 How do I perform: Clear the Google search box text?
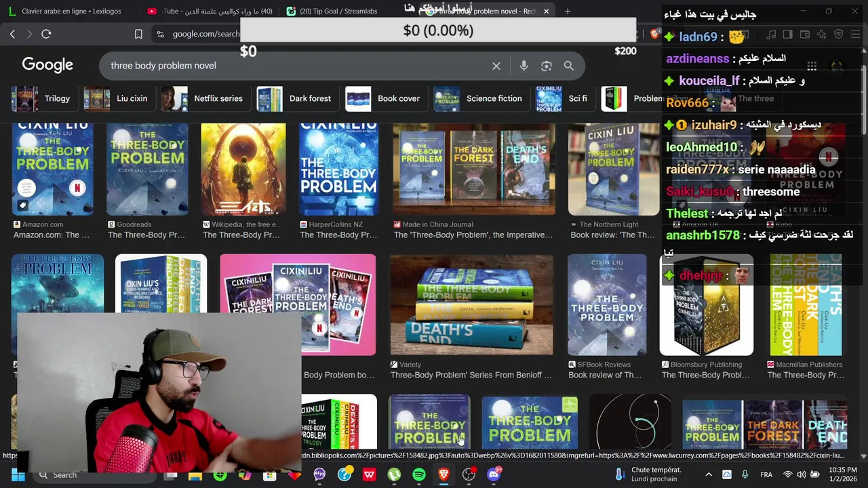coord(496,66)
